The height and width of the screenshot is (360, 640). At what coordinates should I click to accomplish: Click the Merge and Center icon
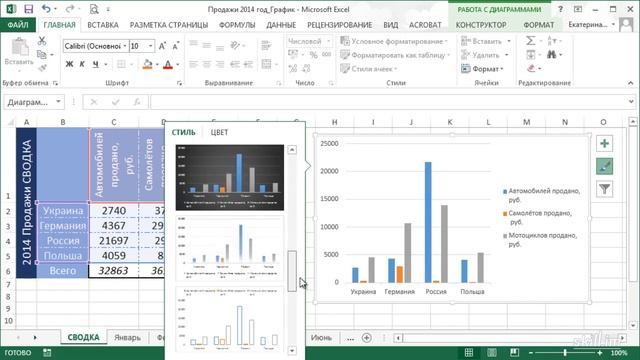tap(267, 64)
